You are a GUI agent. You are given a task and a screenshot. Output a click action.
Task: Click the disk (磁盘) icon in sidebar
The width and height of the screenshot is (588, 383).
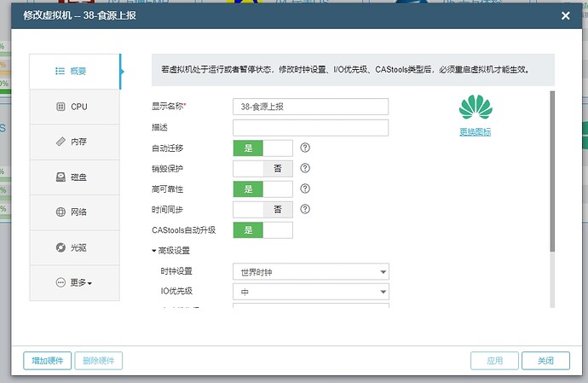point(61,177)
